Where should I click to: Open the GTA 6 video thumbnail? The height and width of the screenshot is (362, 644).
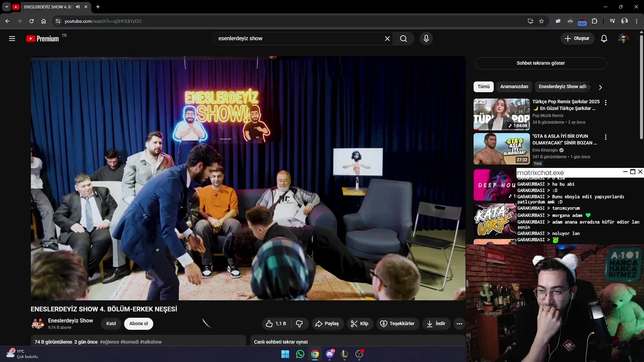point(502,149)
